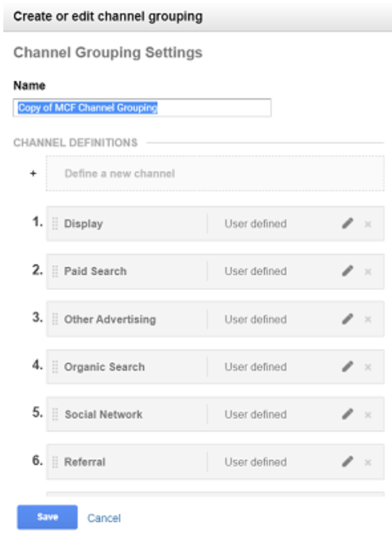Edit the Social Network channel pencil icon

point(347,414)
